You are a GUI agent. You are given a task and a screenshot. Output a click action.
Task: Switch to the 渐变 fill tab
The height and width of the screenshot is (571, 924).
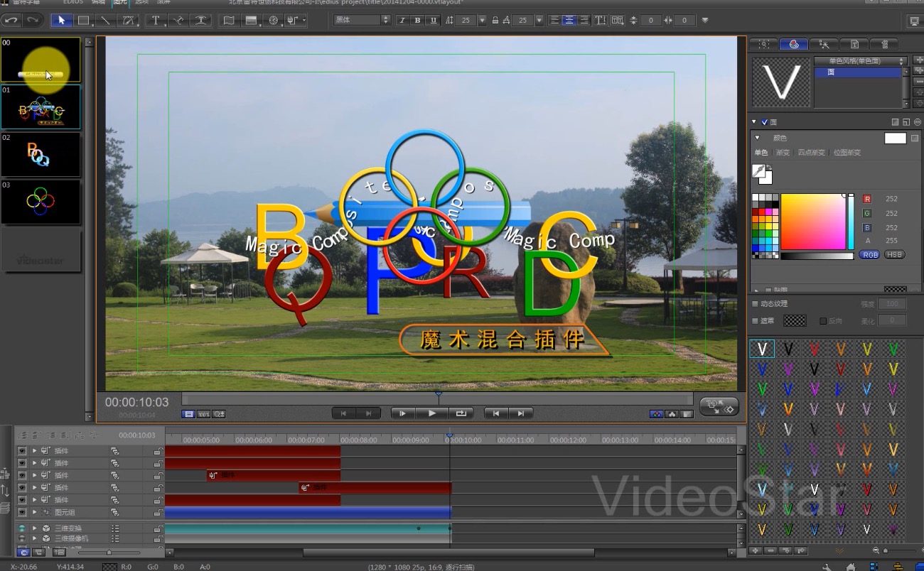point(783,153)
